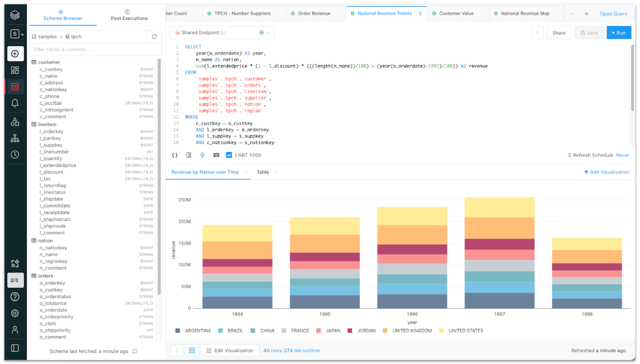
Task: Click the Share button
Action: (559, 33)
